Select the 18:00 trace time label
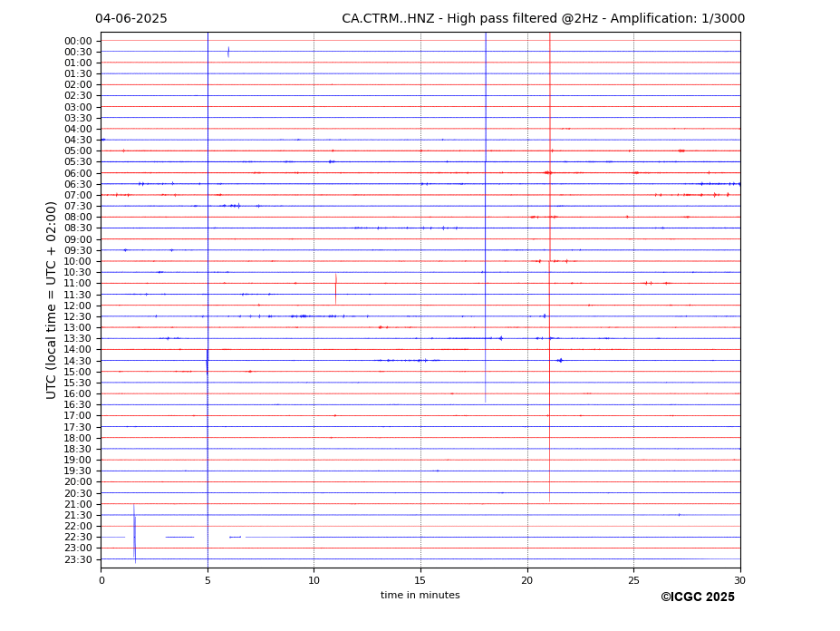The image size is (840, 631). tap(78, 438)
